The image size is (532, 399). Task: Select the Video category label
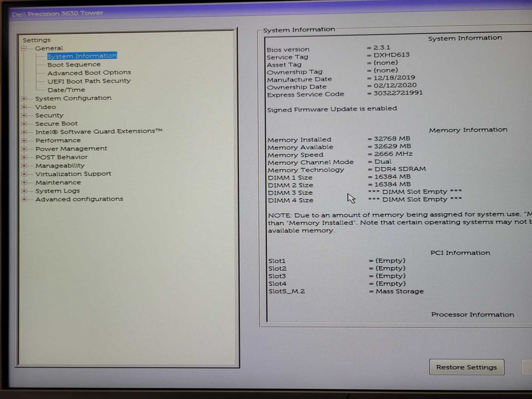click(x=46, y=107)
